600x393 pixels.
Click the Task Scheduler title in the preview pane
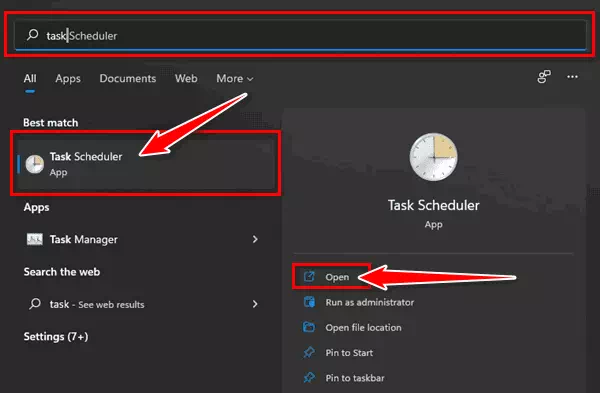click(434, 205)
